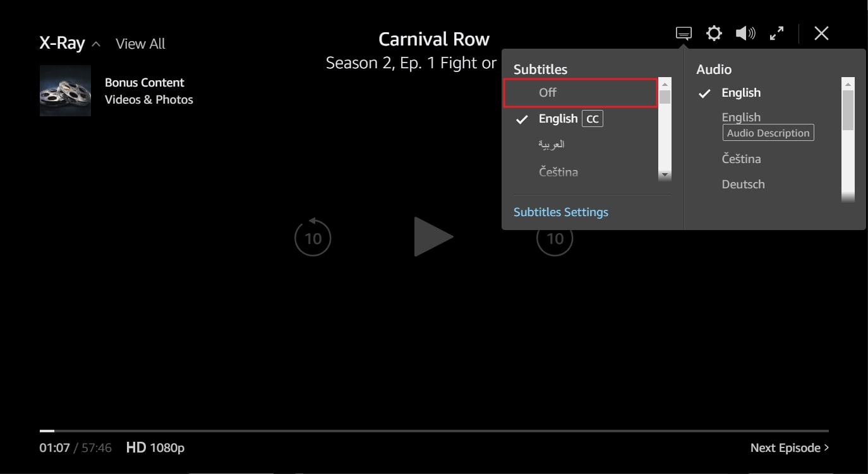868x474 pixels.
Task: Rewind 10 seconds button
Action: 313,238
